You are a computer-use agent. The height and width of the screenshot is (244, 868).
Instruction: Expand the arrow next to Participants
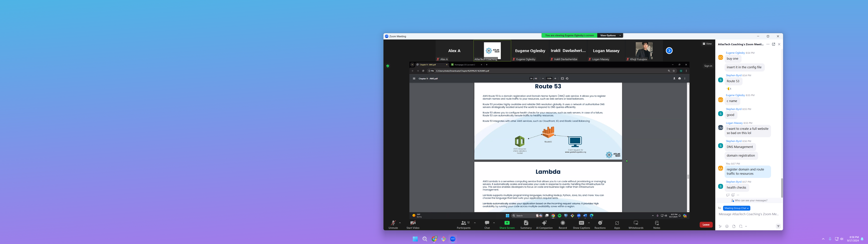click(x=475, y=223)
